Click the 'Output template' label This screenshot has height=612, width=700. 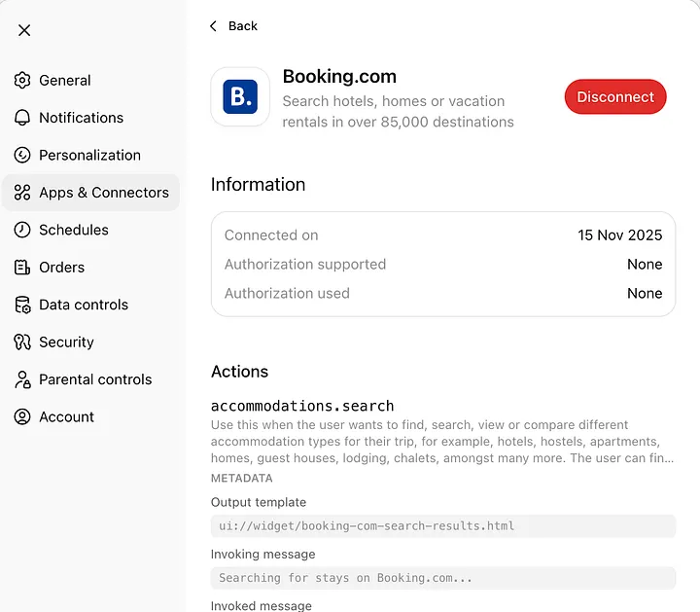click(x=259, y=503)
